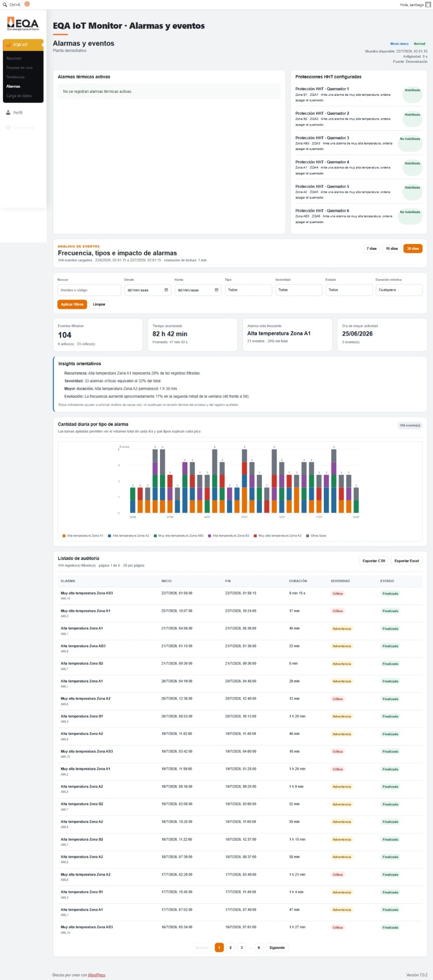Expand the Tipo filter dropdown
The image size is (433, 980).
248,290
